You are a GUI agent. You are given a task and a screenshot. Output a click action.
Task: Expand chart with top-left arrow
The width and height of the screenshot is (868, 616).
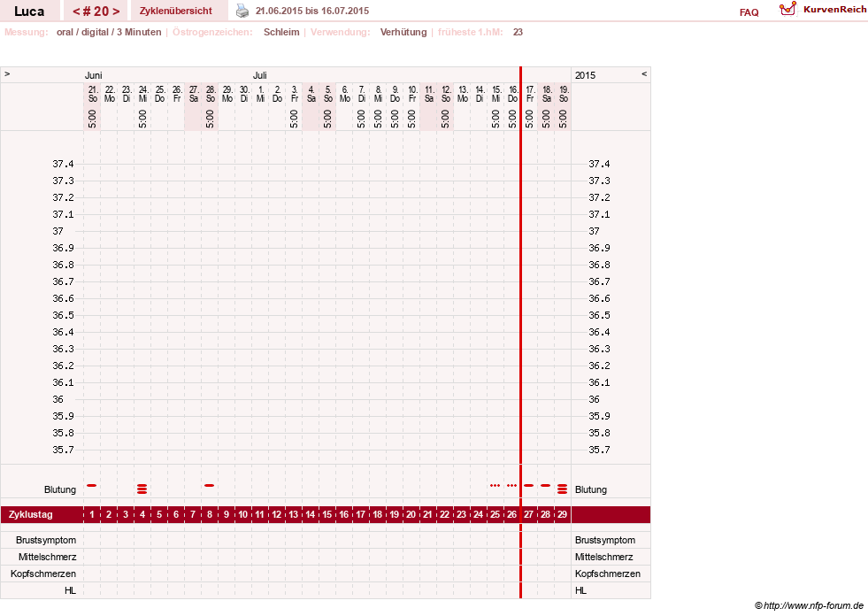7,73
